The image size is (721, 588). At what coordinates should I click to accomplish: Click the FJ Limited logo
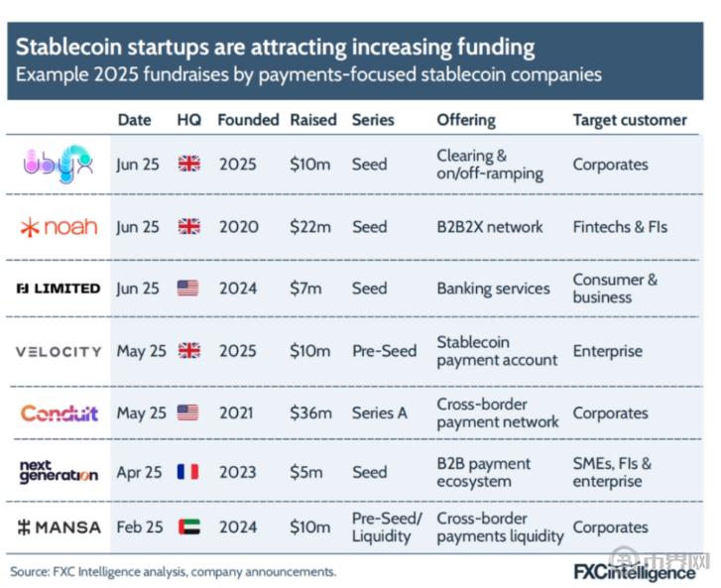click(59, 289)
